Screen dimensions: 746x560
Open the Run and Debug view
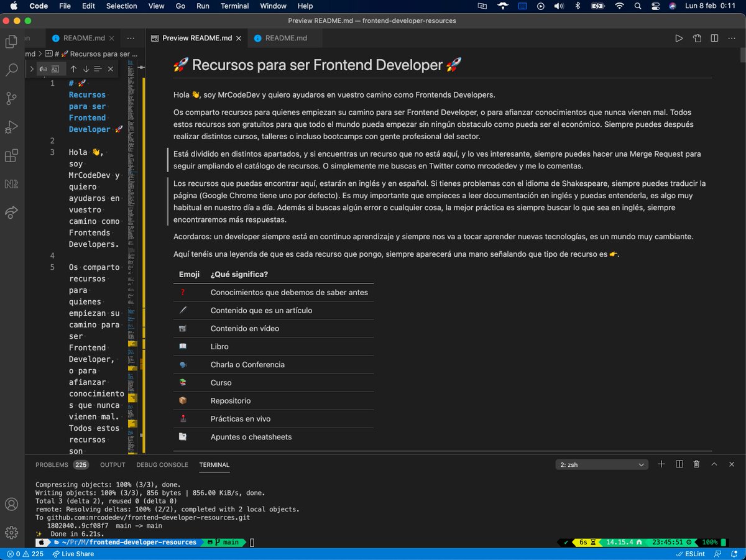[x=11, y=127]
